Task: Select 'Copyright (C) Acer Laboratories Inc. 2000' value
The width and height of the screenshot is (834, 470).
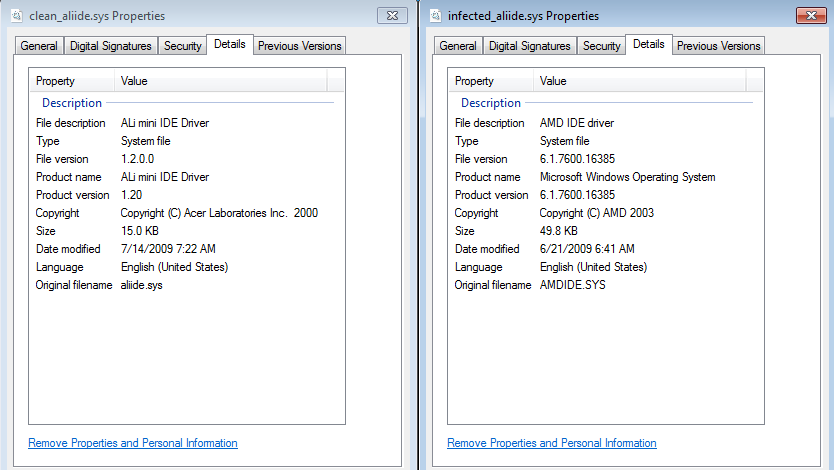Action: pyautogui.click(x=219, y=213)
